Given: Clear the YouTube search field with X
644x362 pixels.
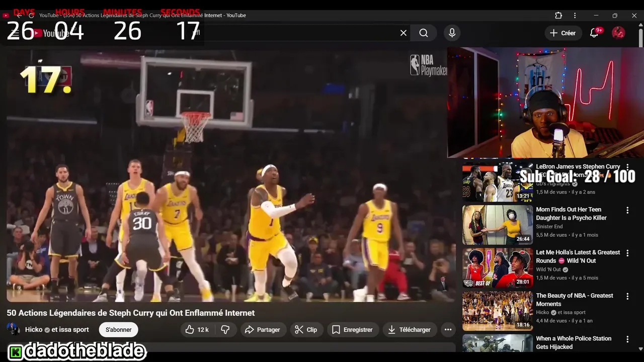Looking at the screenshot, I should (x=404, y=33).
